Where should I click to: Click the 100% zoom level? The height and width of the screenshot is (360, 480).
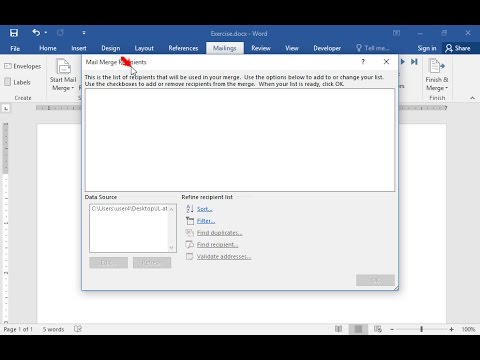click(468, 329)
